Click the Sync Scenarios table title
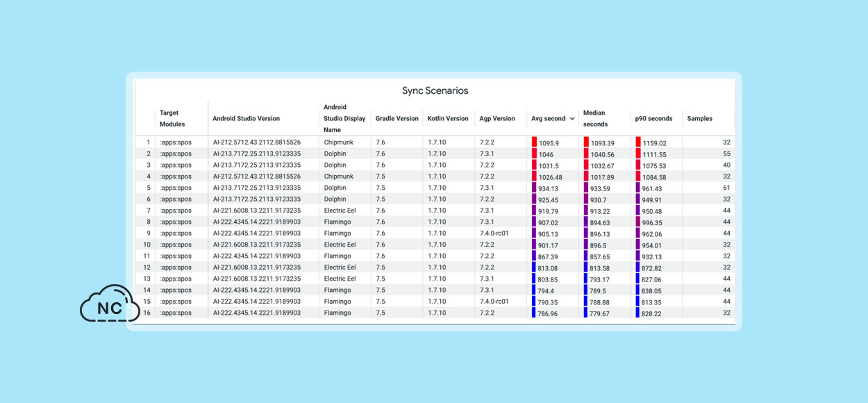This screenshot has height=403, width=868. click(x=435, y=91)
